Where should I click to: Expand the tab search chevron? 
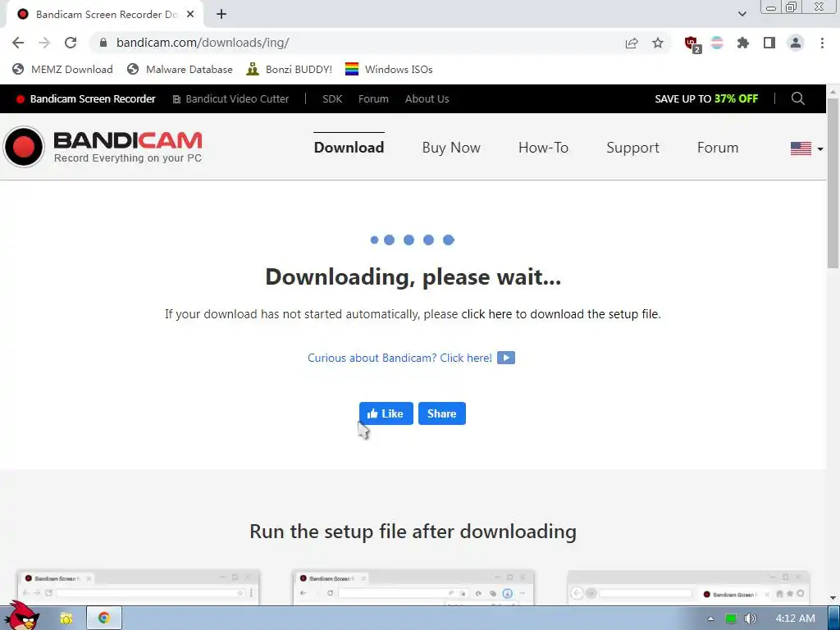[x=742, y=15]
